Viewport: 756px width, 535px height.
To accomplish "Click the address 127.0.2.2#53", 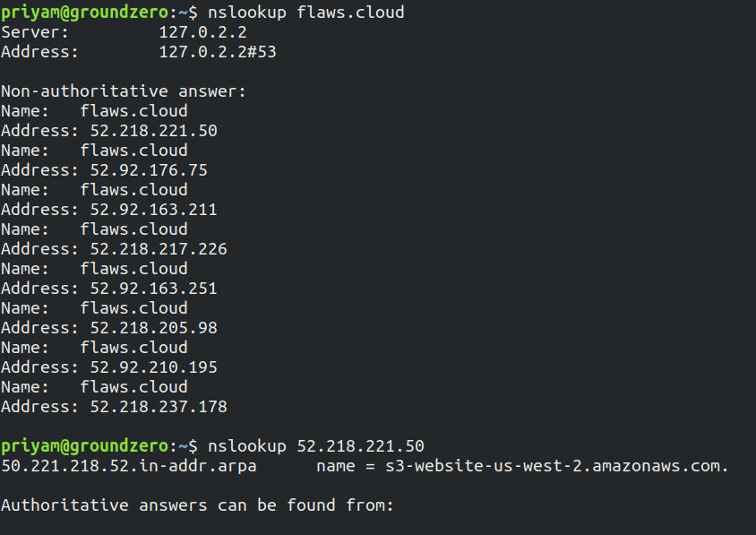I will [x=218, y=52].
